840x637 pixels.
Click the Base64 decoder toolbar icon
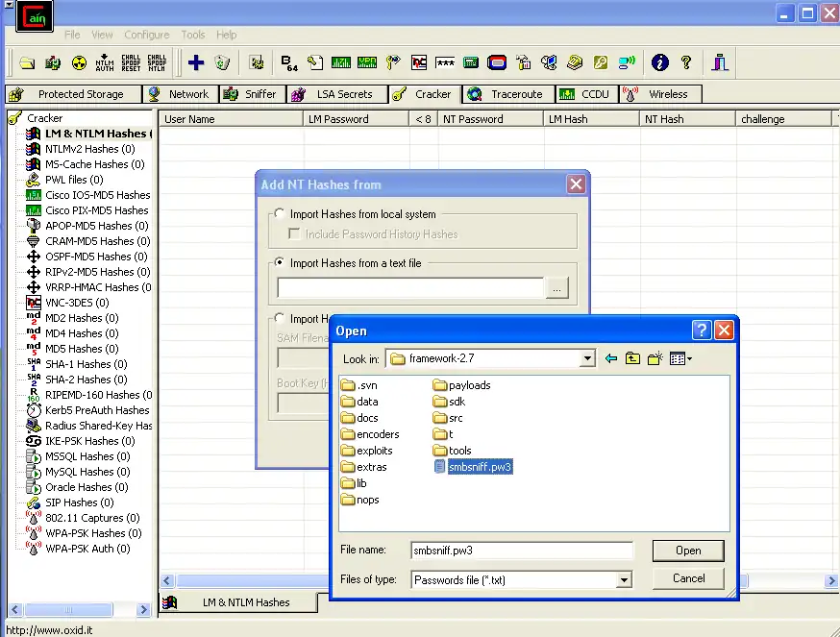pyautogui.click(x=288, y=62)
